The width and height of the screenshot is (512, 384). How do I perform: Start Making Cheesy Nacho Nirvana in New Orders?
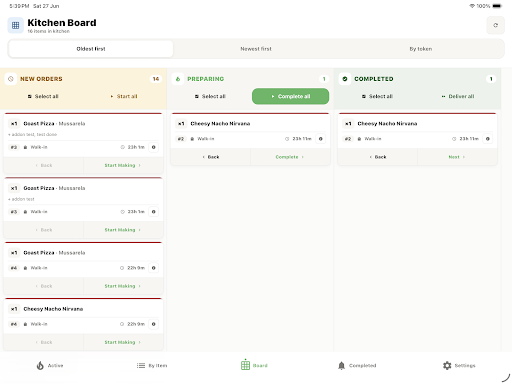[x=123, y=342]
